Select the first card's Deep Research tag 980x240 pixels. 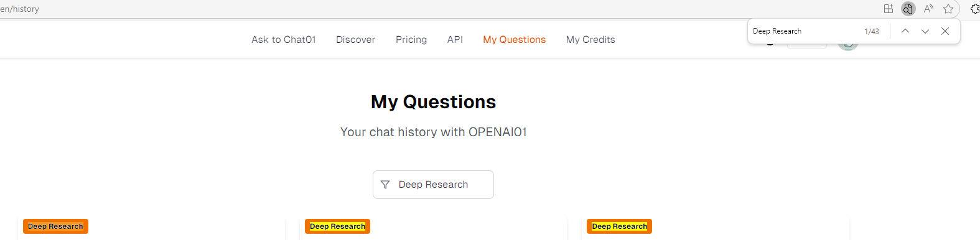pyautogui.click(x=55, y=226)
